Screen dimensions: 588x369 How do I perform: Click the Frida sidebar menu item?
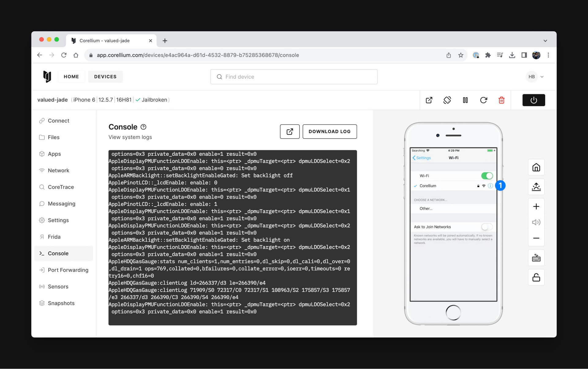click(54, 237)
